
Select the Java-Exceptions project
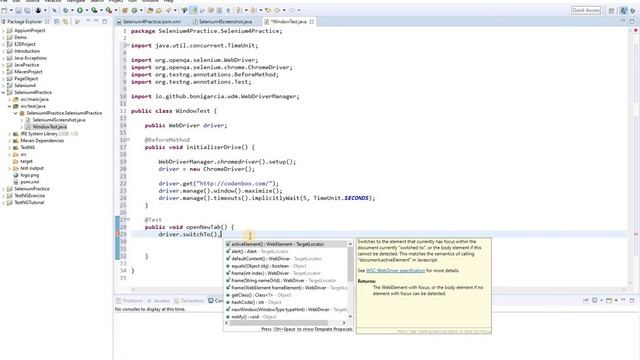click(30, 58)
